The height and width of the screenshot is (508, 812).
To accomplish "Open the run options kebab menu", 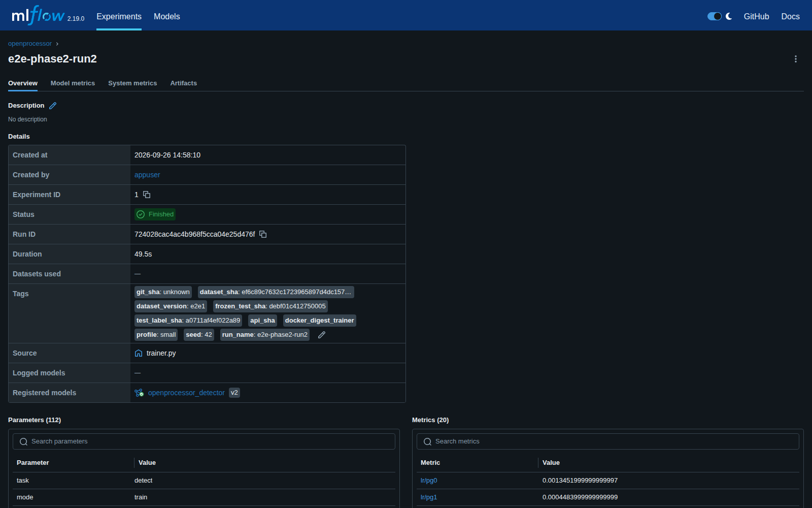I will pos(795,59).
